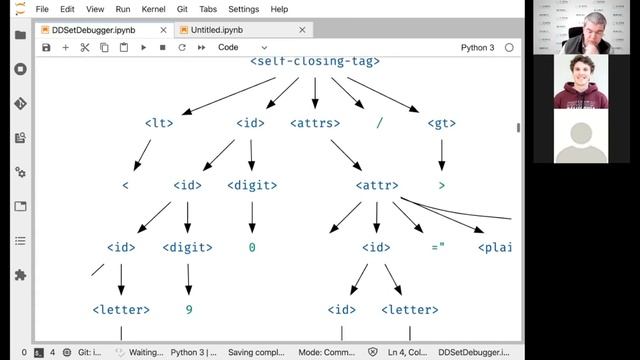The width and height of the screenshot is (640, 360).
Task: Open the Help menu
Action: (279, 9)
